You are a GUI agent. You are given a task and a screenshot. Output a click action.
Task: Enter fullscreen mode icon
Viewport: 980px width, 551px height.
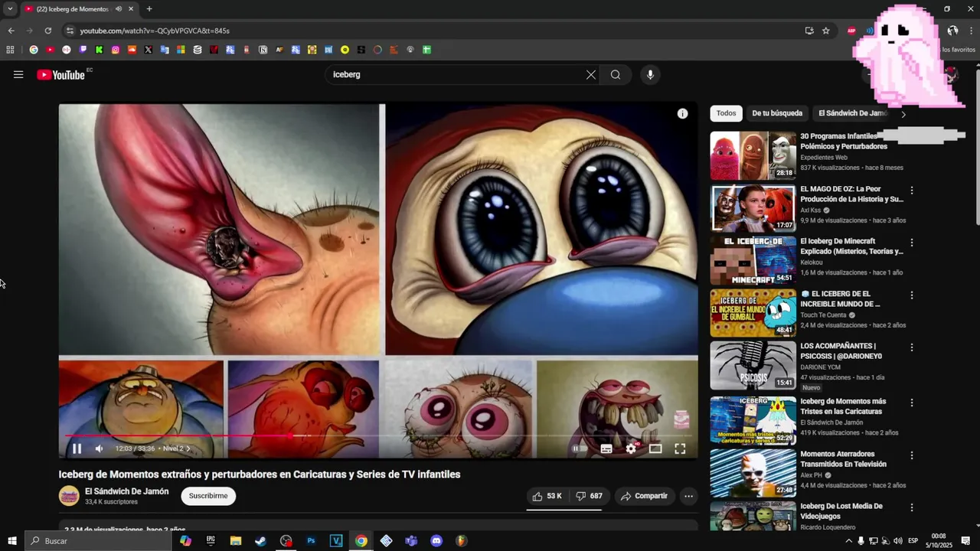(680, 448)
